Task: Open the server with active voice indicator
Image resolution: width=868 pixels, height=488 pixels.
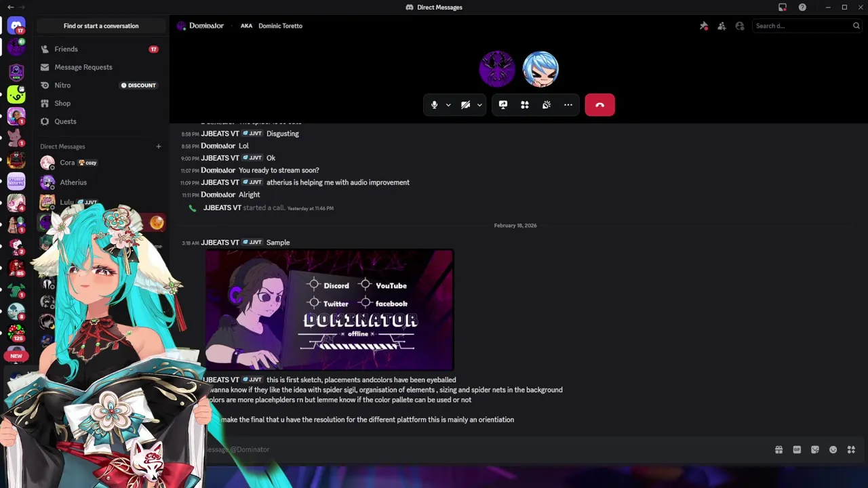Action: click(16, 48)
